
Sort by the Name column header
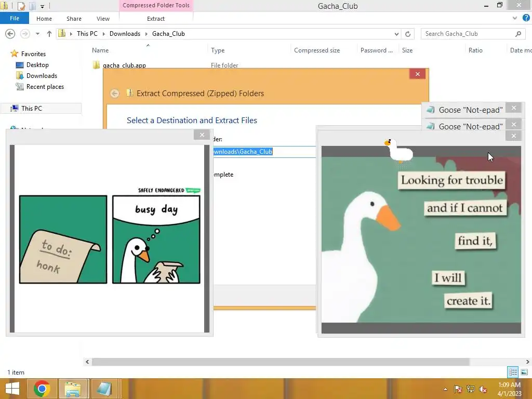click(x=100, y=50)
